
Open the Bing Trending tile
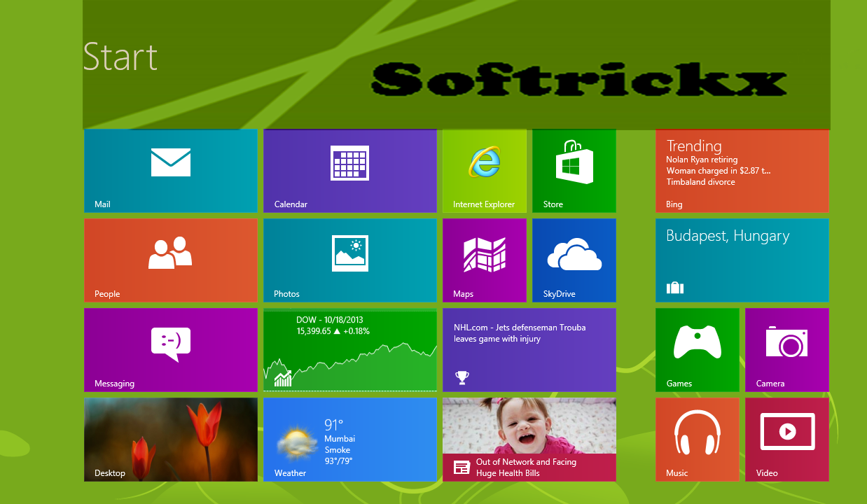742,171
